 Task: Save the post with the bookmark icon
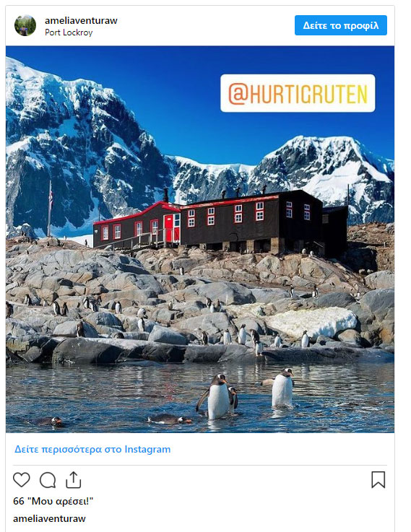pyautogui.click(x=378, y=480)
